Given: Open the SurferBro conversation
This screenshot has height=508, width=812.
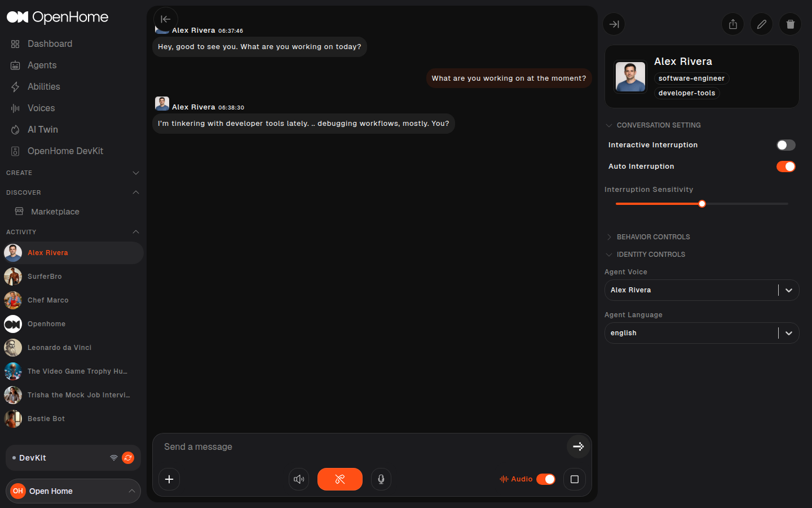Looking at the screenshot, I should pos(72,277).
